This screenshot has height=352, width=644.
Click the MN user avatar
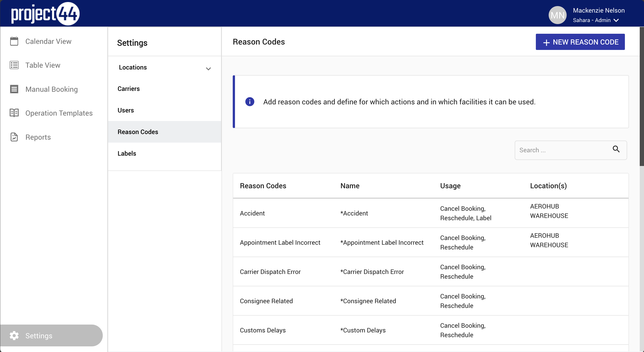click(557, 15)
